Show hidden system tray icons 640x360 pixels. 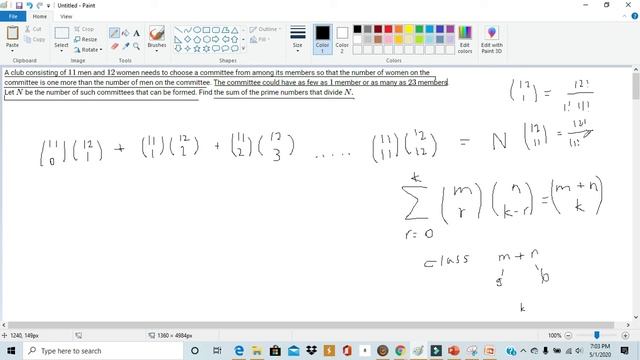click(x=523, y=351)
